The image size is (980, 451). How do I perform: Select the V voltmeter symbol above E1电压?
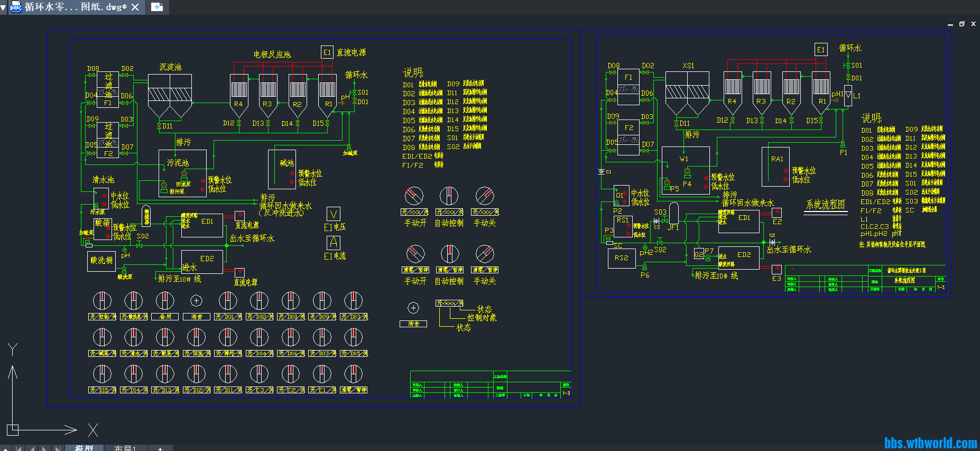[x=334, y=214]
